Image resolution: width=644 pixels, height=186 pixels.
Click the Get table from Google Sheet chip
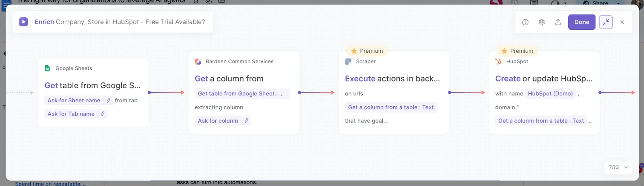click(242, 93)
